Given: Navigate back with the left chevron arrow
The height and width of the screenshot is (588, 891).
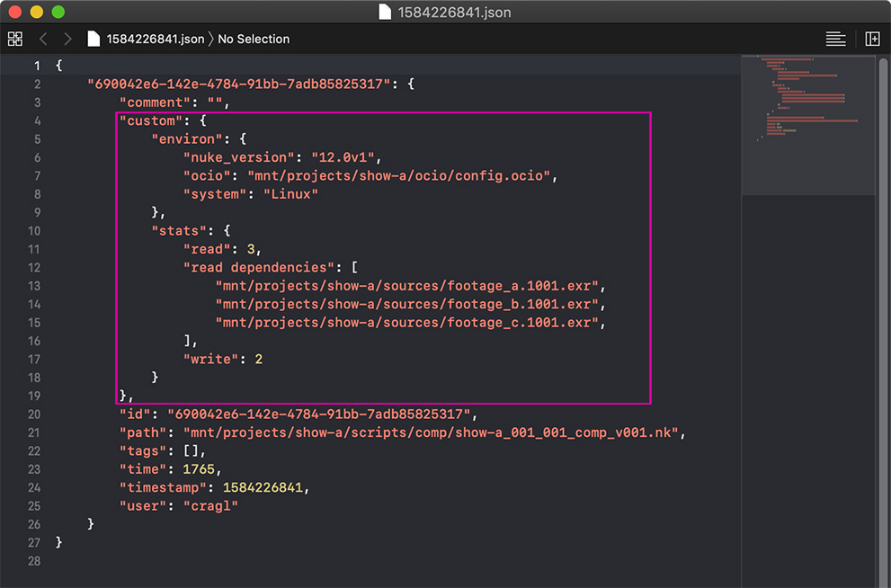Looking at the screenshot, I should (x=43, y=39).
